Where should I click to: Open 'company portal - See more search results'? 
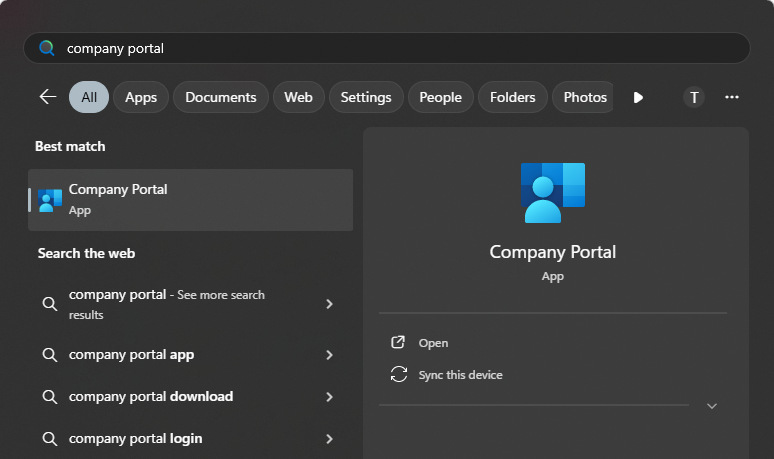[191, 304]
